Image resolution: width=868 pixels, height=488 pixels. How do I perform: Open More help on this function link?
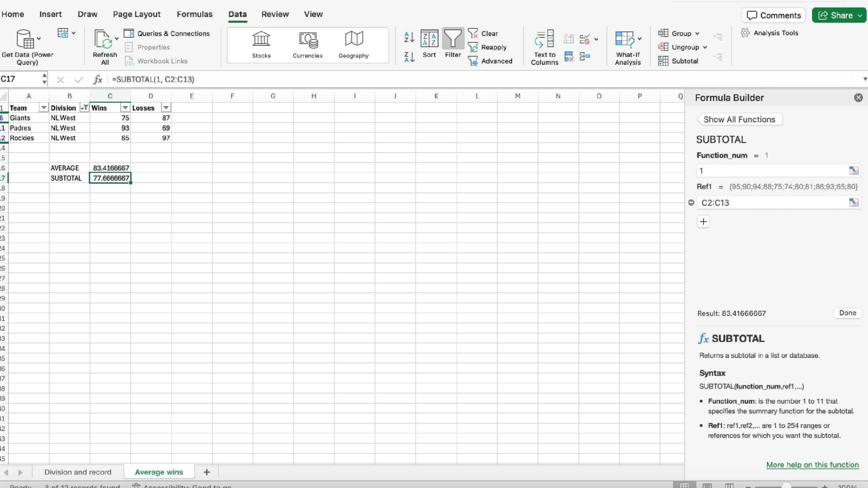[812, 465]
